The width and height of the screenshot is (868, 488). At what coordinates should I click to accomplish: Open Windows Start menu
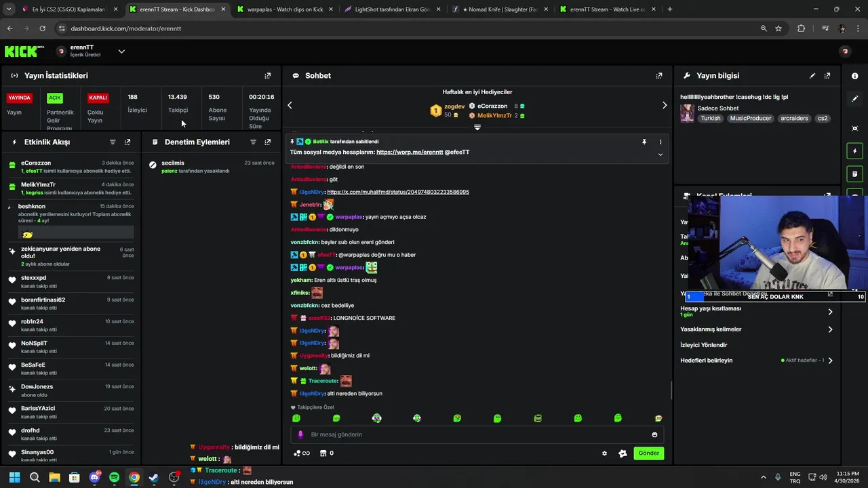[x=14, y=478]
